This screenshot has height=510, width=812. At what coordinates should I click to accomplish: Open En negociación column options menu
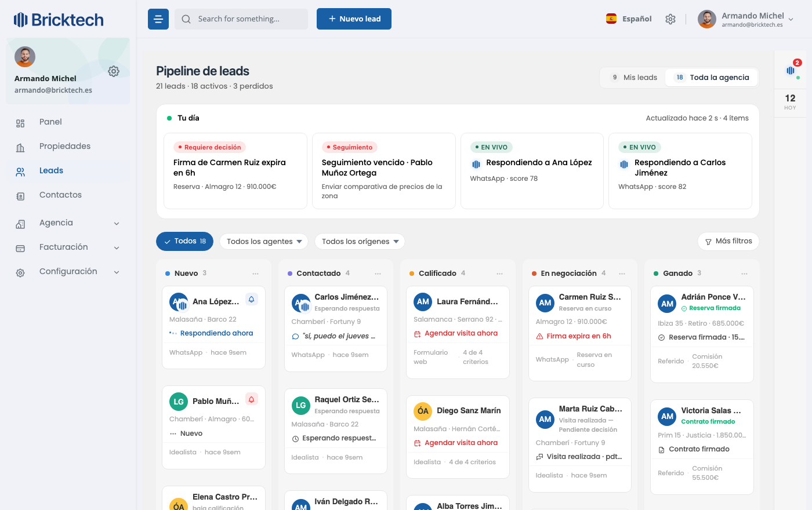coord(622,274)
